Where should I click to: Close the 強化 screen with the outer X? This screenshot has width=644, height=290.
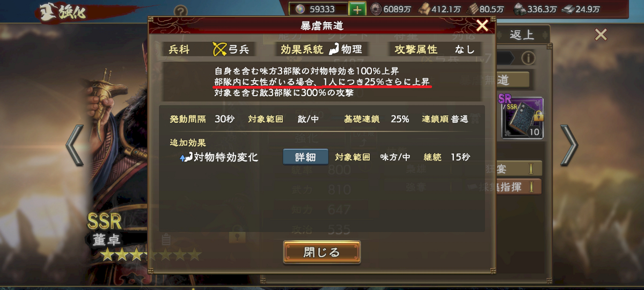pyautogui.click(x=601, y=35)
